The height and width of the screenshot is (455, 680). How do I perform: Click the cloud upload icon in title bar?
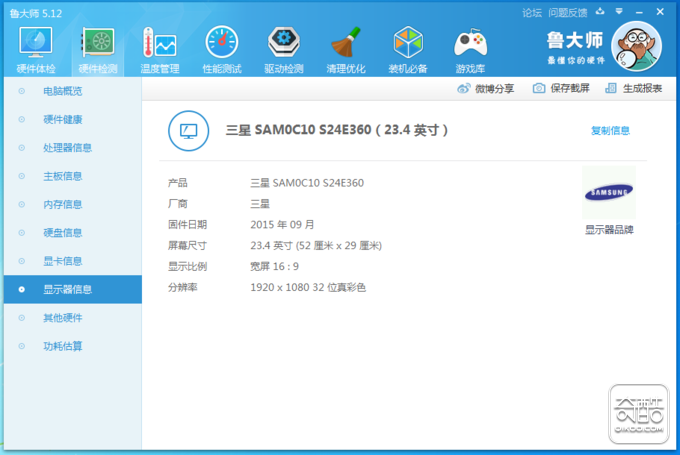click(x=600, y=12)
